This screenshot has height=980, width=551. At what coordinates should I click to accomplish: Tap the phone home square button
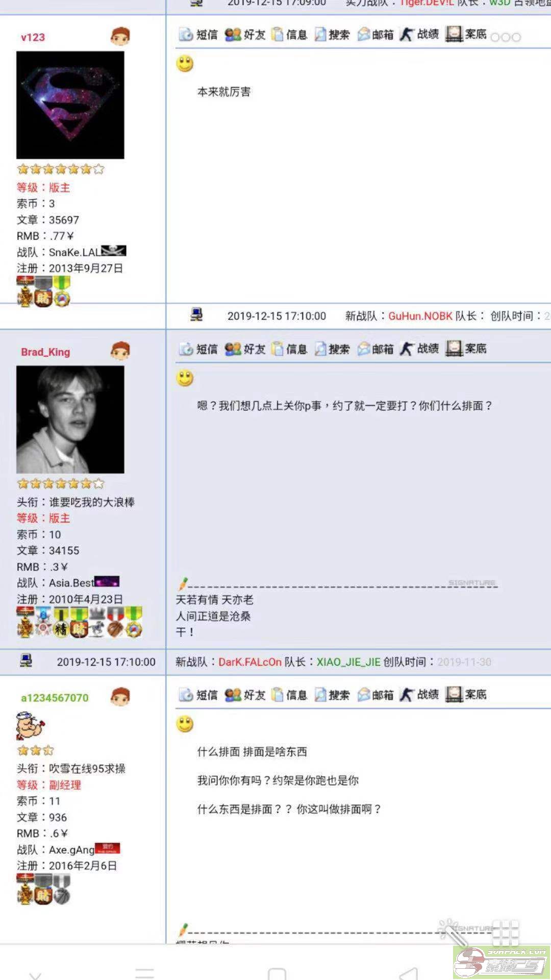(277, 974)
